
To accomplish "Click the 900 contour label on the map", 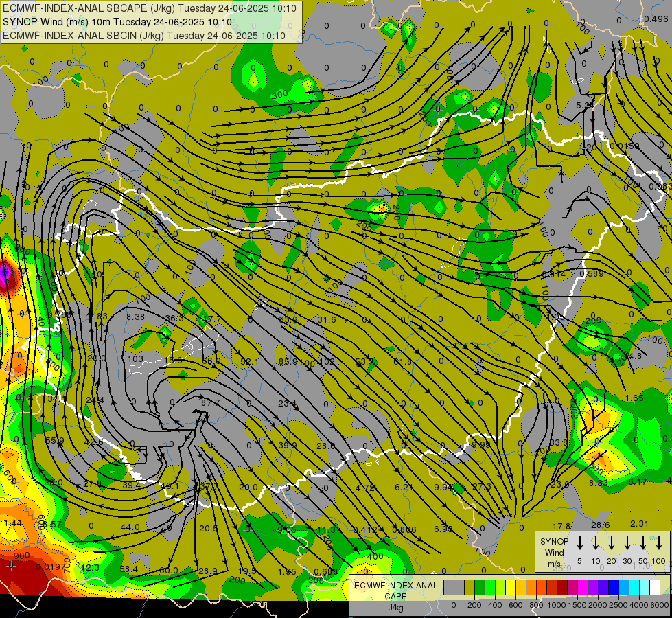I will coord(22,556).
